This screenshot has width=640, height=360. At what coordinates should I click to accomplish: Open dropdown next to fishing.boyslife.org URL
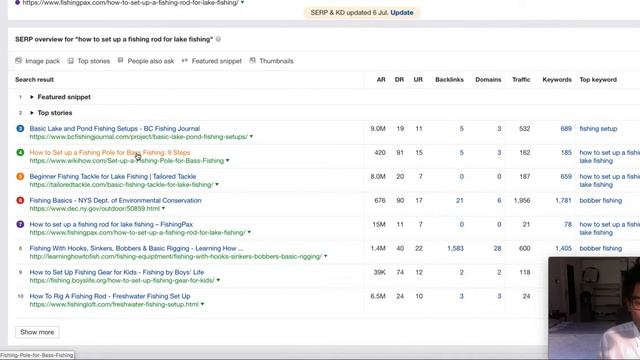pos(218,280)
